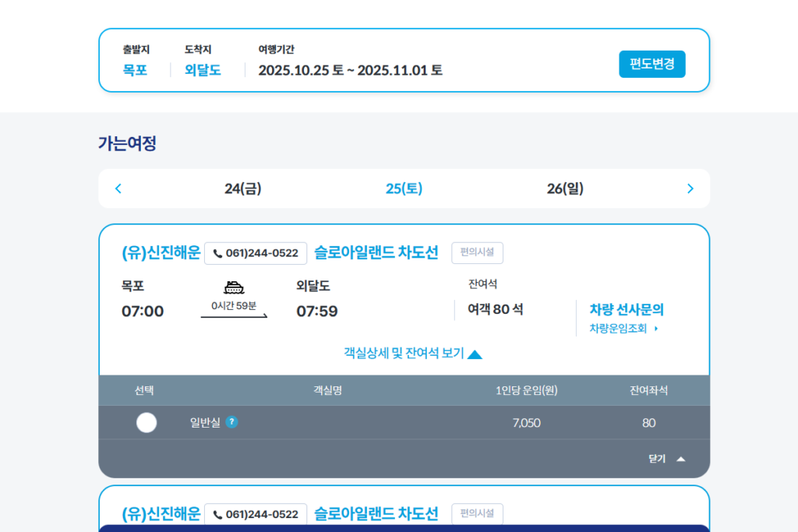This screenshot has height=532, width=798.
Task: Click first ferry phone number 061)244-0522
Action: click(256, 253)
